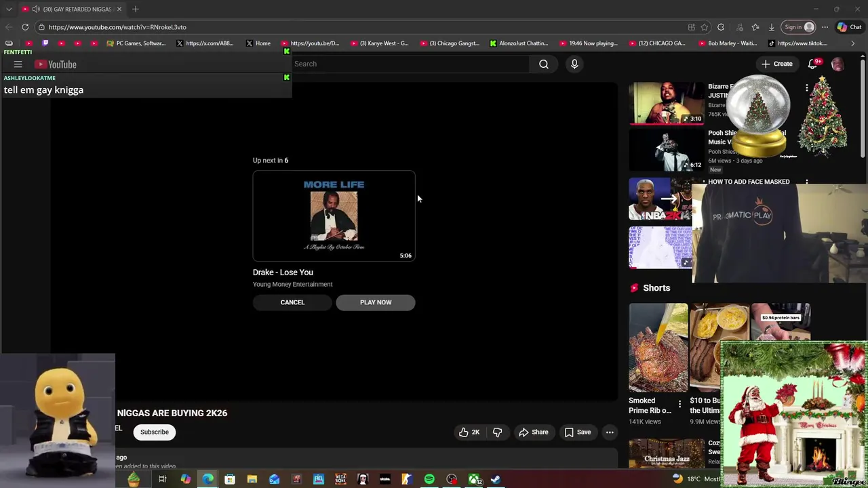Start voice search with the microphone icon
Viewport: 868px width, 488px height.
(574, 64)
